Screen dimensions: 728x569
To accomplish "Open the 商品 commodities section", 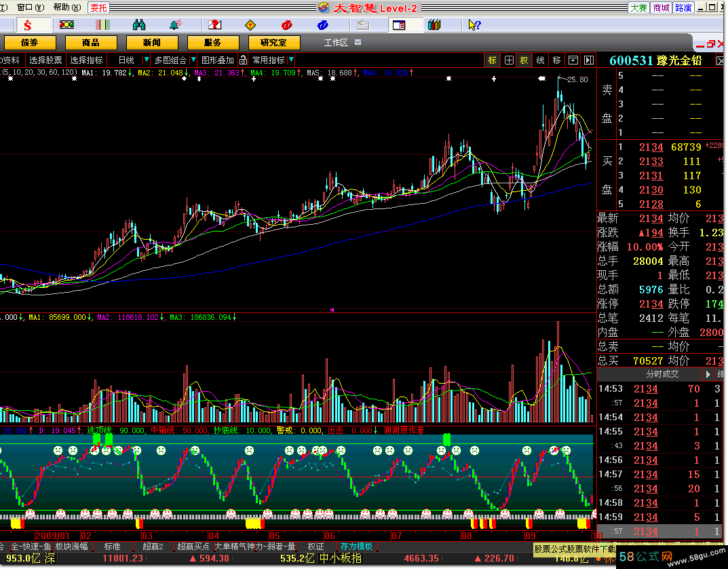I will point(91,43).
